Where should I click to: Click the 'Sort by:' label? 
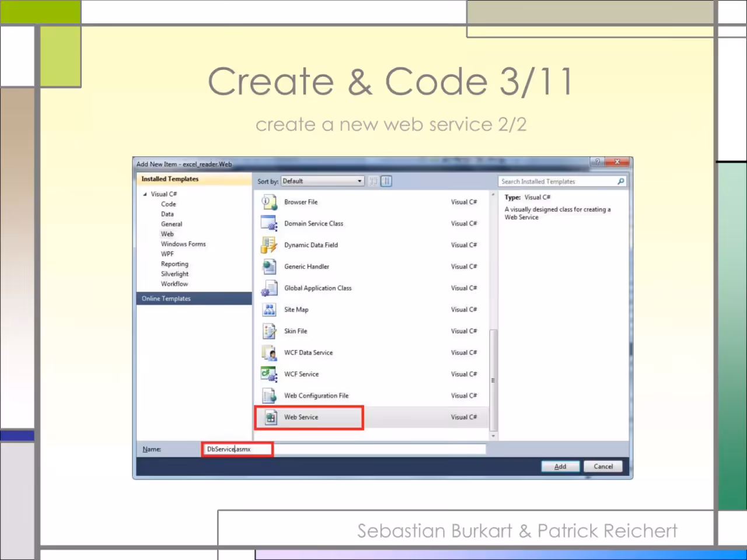tap(268, 181)
